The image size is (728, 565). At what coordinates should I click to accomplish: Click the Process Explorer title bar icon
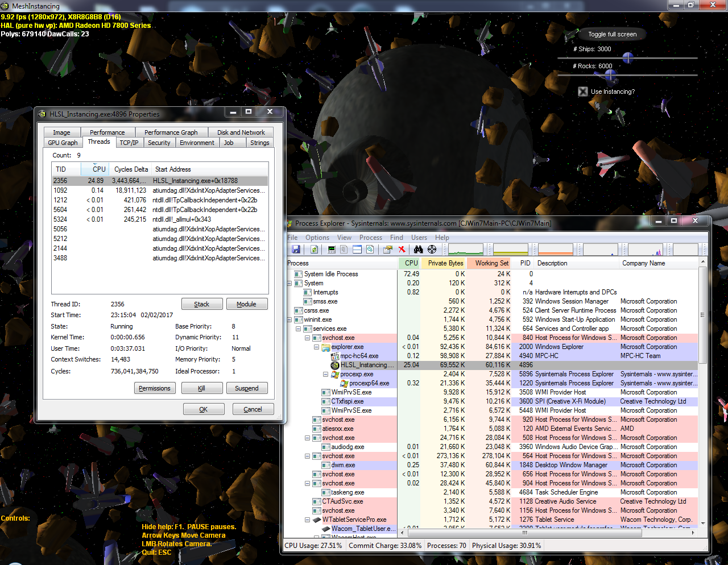[289, 223]
